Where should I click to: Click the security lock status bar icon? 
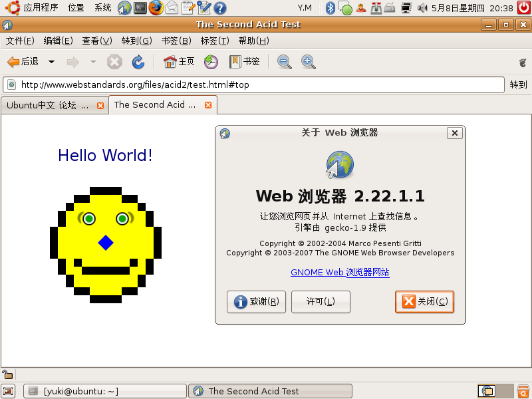(7, 374)
